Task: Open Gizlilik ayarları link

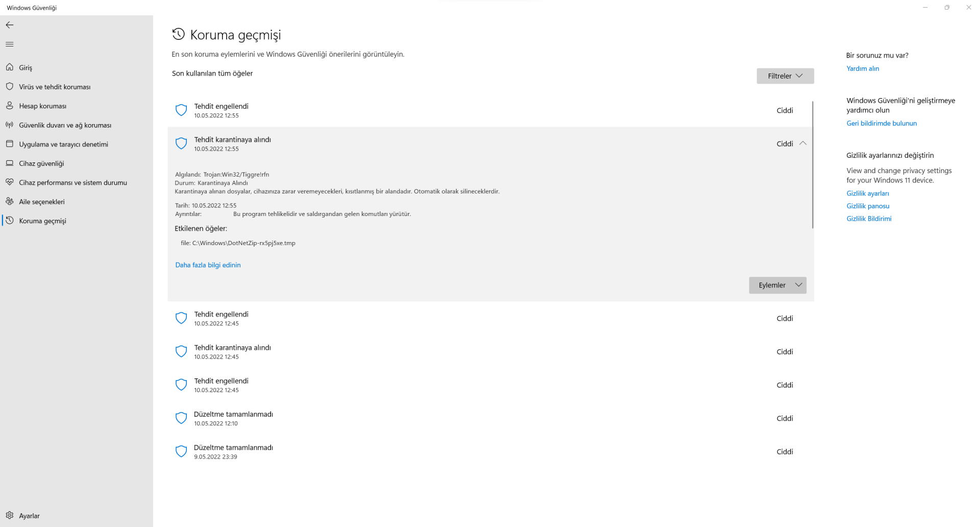Action: coord(868,194)
